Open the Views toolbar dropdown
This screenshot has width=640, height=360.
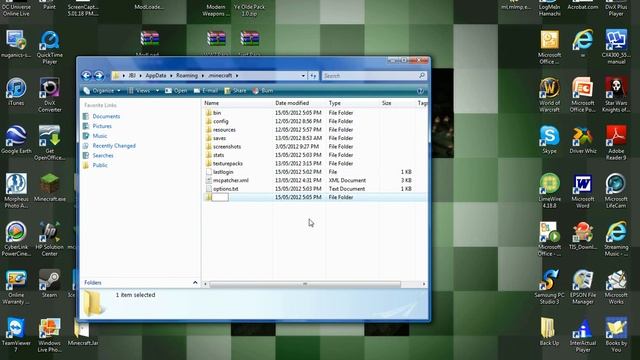click(143, 91)
